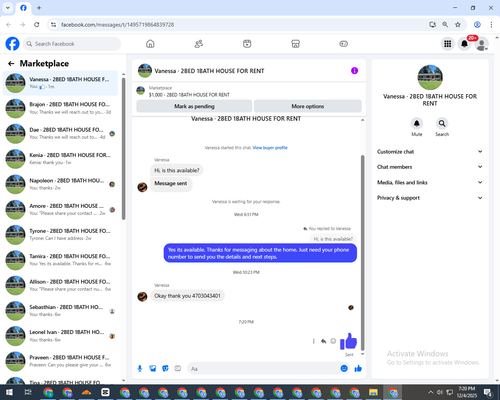The width and height of the screenshot is (500, 400).
Task: Reply to the sent thumbs-up message
Action: (323, 341)
